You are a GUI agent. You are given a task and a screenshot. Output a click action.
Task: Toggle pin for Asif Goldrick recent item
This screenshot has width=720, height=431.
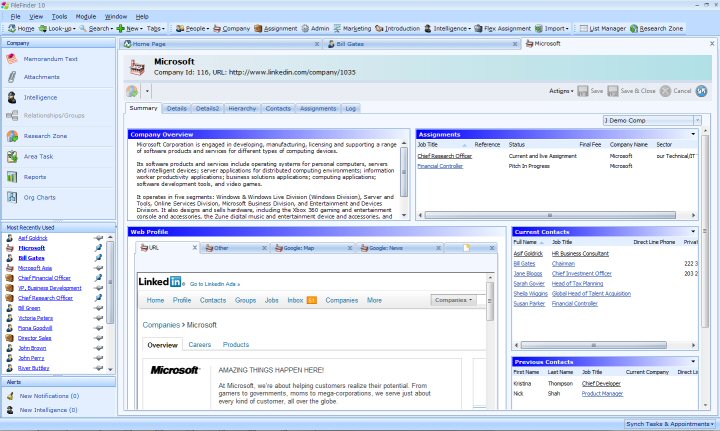pyautogui.click(x=98, y=238)
